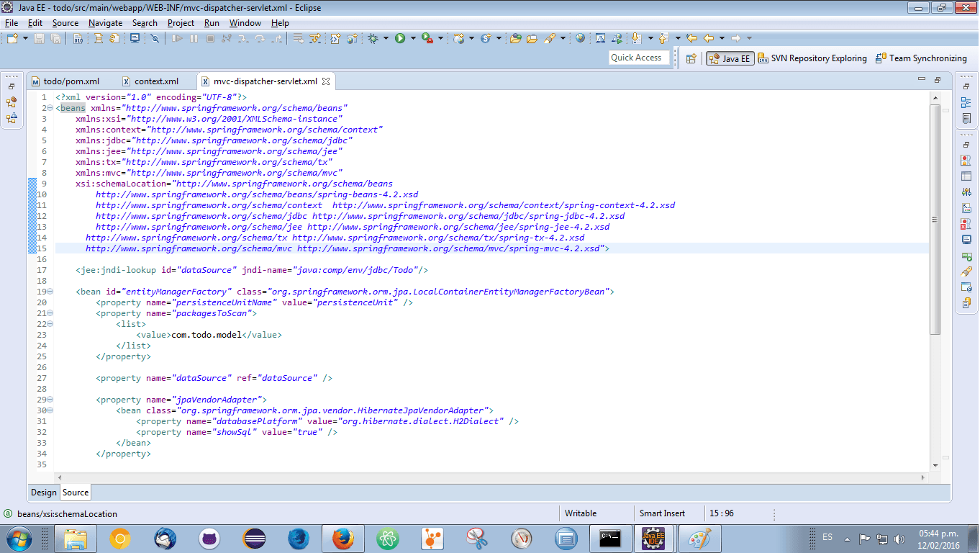Click the New wizard toolbar icon
Image resolution: width=980 pixels, height=553 pixels.
pyautogui.click(x=13, y=38)
